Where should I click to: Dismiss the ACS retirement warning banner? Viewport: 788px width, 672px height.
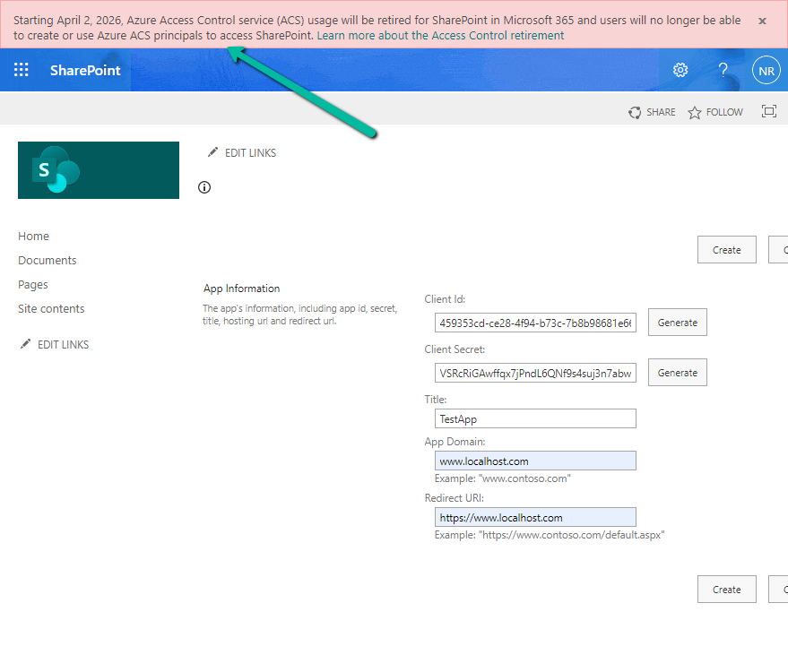tap(762, 19)
